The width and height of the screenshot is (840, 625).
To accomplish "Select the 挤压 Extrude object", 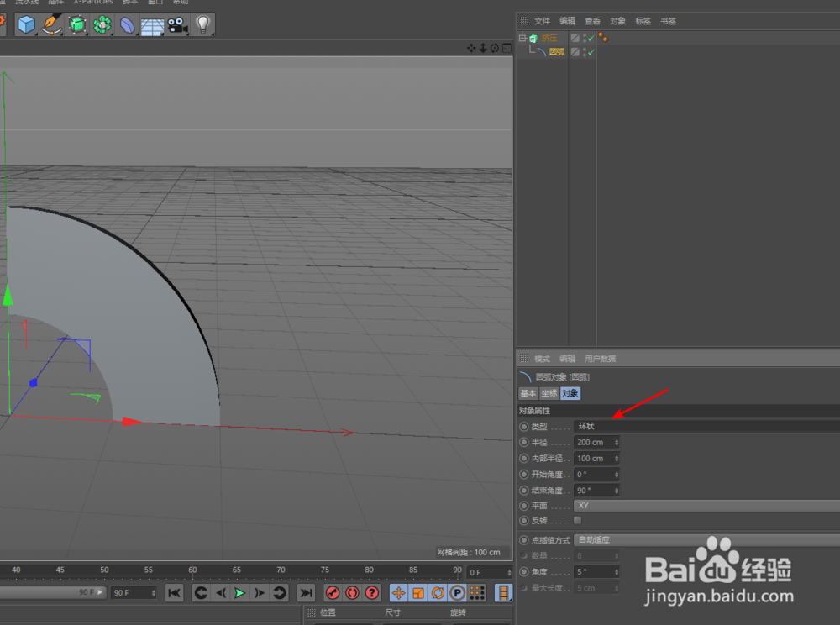I will coord(549,38).
